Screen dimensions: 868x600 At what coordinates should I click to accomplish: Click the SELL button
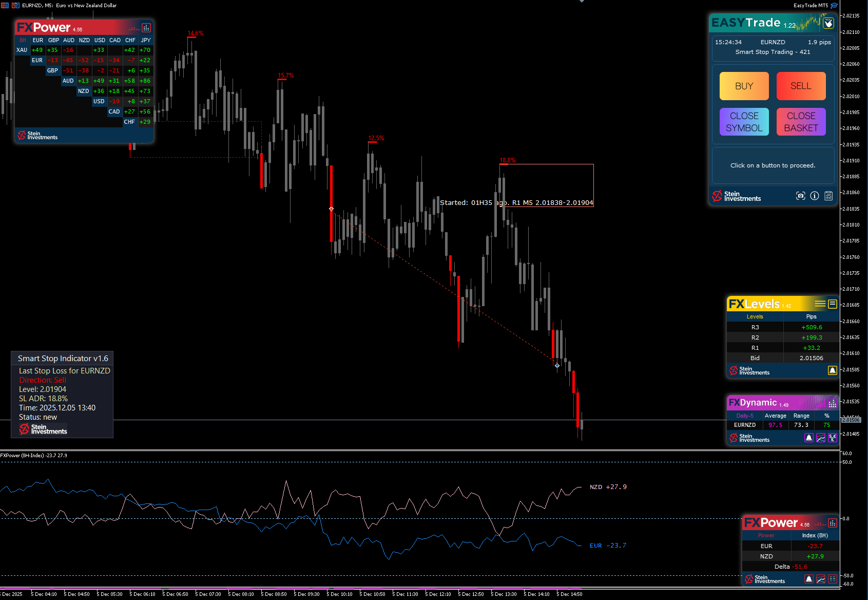click(801, 86)
